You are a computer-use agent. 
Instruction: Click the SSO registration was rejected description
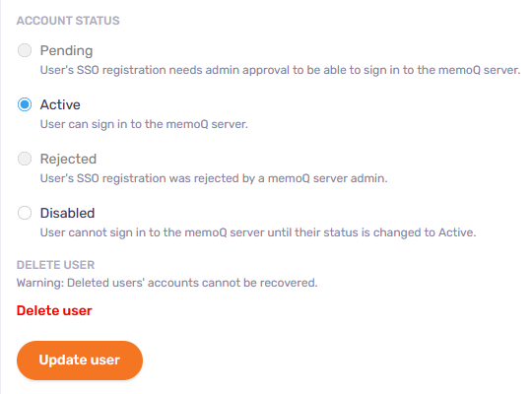pos(214,178)
